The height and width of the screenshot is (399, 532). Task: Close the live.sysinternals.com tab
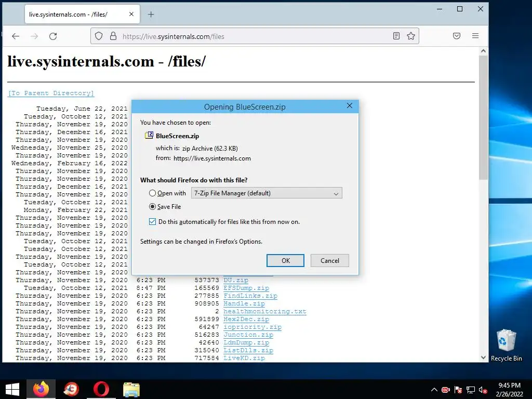131,14
